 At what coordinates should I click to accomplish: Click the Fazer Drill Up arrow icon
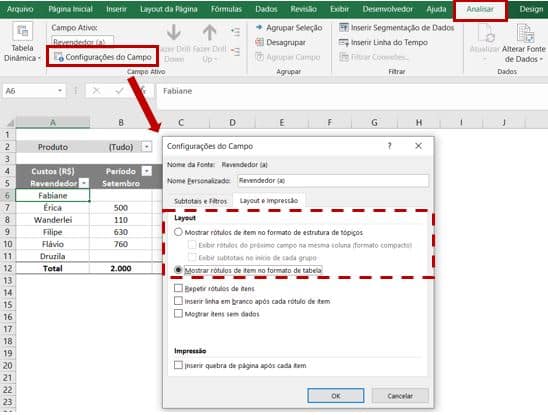[x=209, y=32]
